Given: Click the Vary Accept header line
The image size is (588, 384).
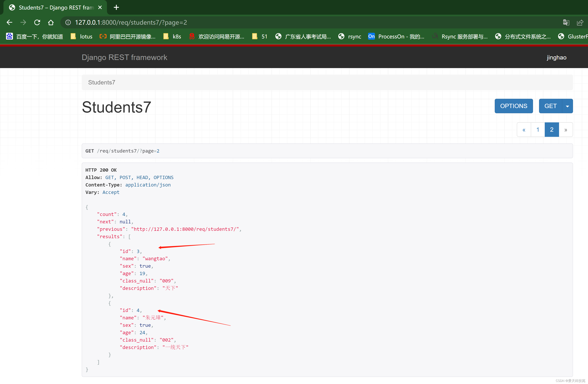Looking at the screenshot, I should point(102,192).
